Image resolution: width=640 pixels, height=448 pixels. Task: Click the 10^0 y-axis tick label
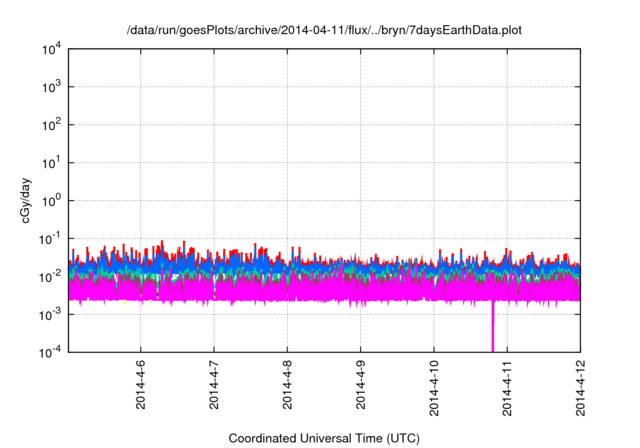click(51, 201)
